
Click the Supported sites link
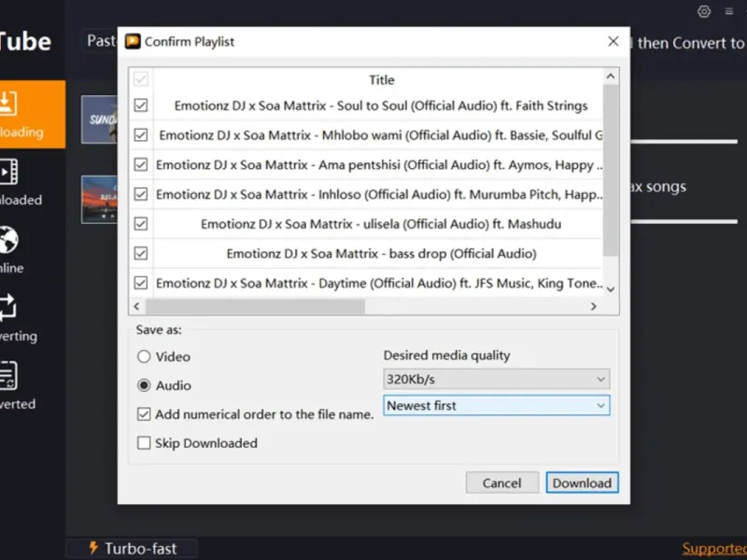pyautogui.click(x=713, y=549)
